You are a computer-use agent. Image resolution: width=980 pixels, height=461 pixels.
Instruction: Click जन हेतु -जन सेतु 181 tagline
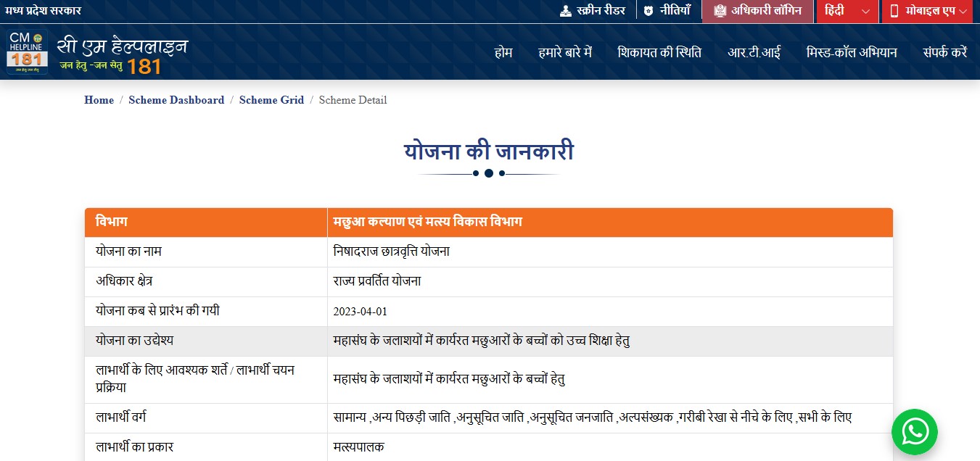(x=110, y=66)
